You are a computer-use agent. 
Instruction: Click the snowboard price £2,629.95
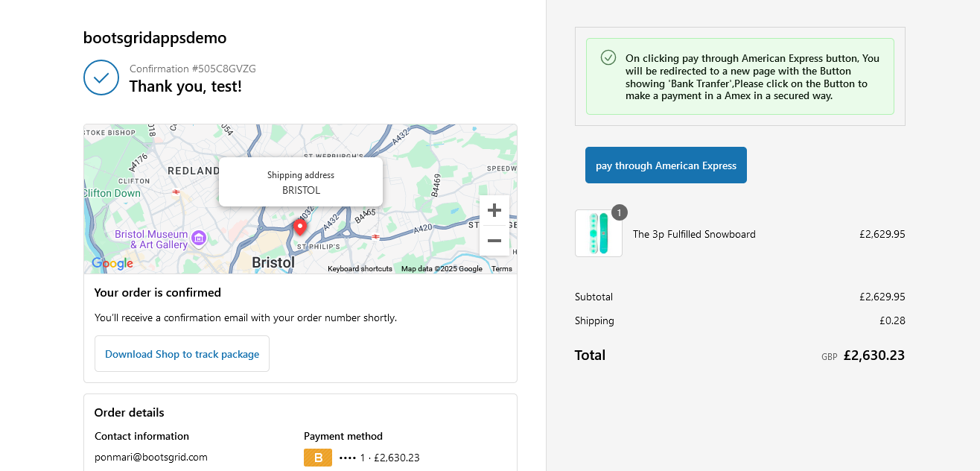[882, 234]
